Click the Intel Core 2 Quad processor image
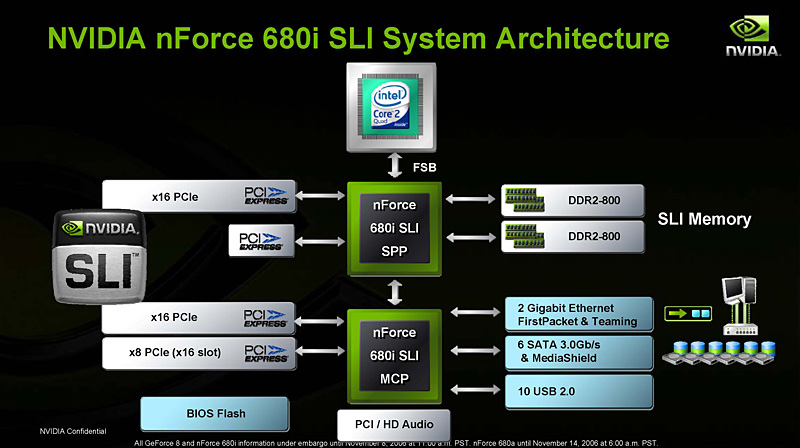This screenshot has width=800, height=448. [x=391, y=107]
